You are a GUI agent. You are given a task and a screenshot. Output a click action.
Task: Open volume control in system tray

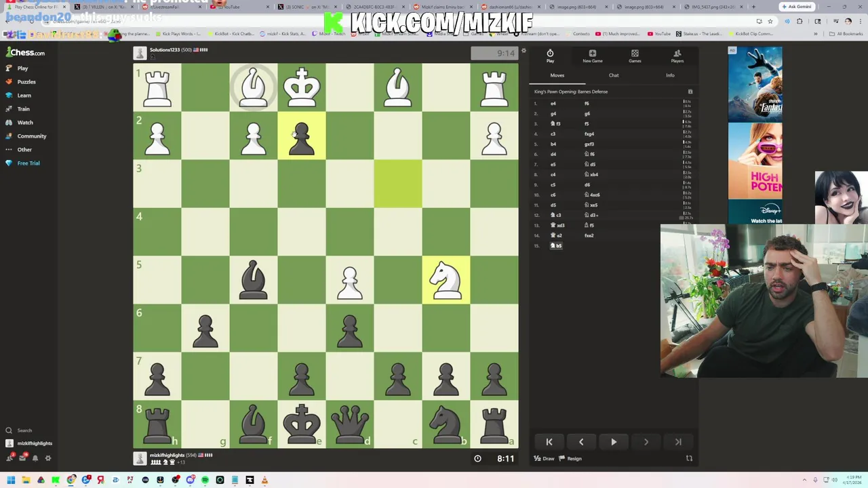[835, 481]
